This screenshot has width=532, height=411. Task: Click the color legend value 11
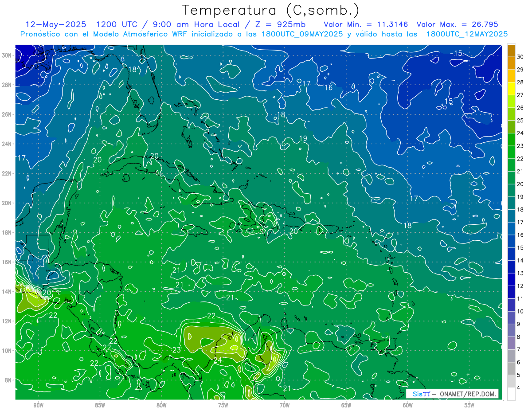pyautogui.click(x=520, y=298)
